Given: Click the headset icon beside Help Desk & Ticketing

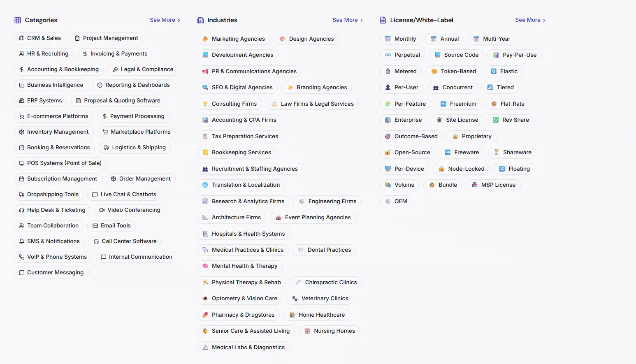Looking at the screenshot, I should (22, 210).
